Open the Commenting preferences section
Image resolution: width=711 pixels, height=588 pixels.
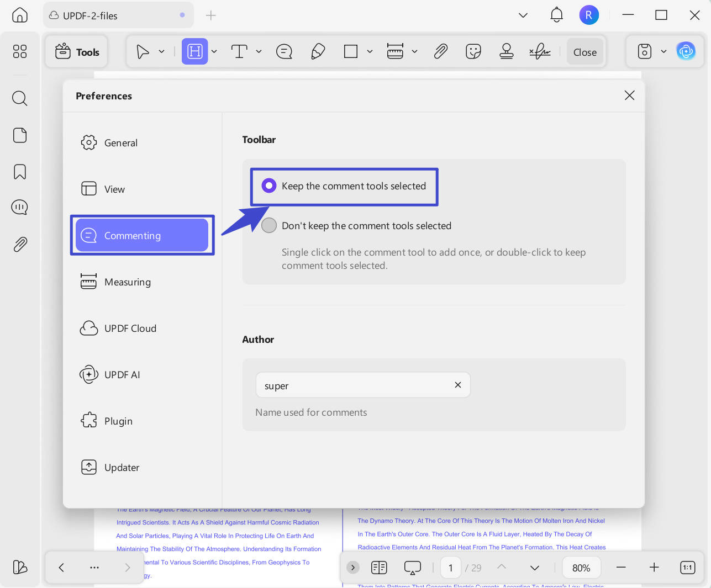coord(142,235)
